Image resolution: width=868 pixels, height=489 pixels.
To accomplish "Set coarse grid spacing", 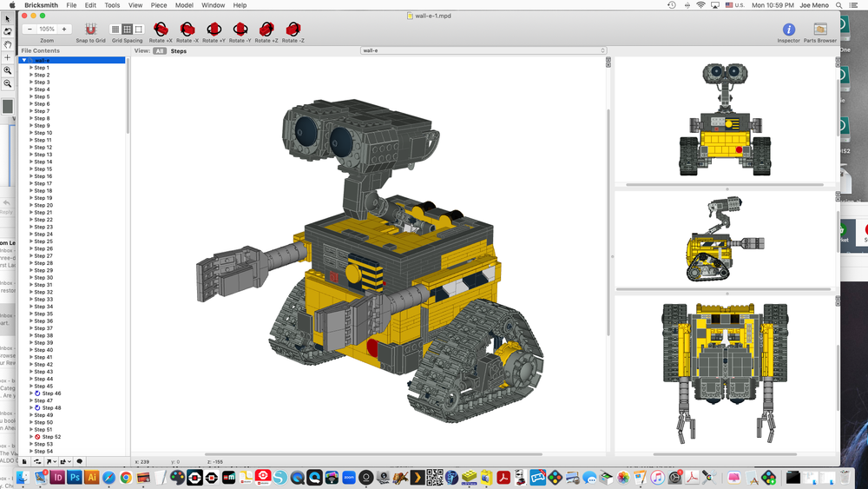I will tap(139, 30).
